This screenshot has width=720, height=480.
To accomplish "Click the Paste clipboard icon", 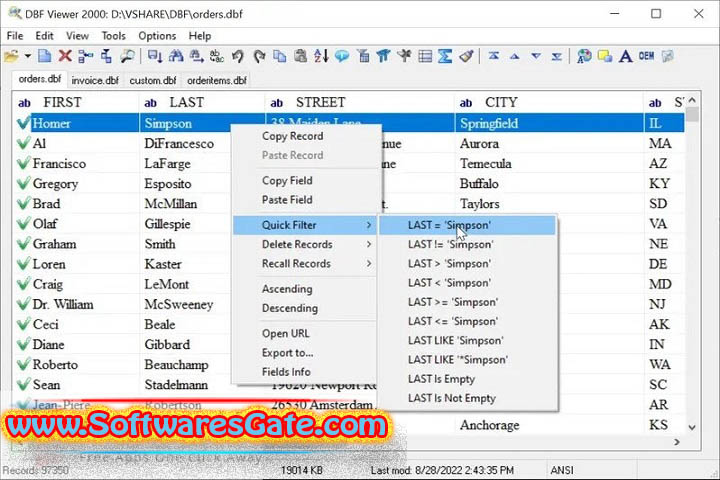I will tap(300, 56).
